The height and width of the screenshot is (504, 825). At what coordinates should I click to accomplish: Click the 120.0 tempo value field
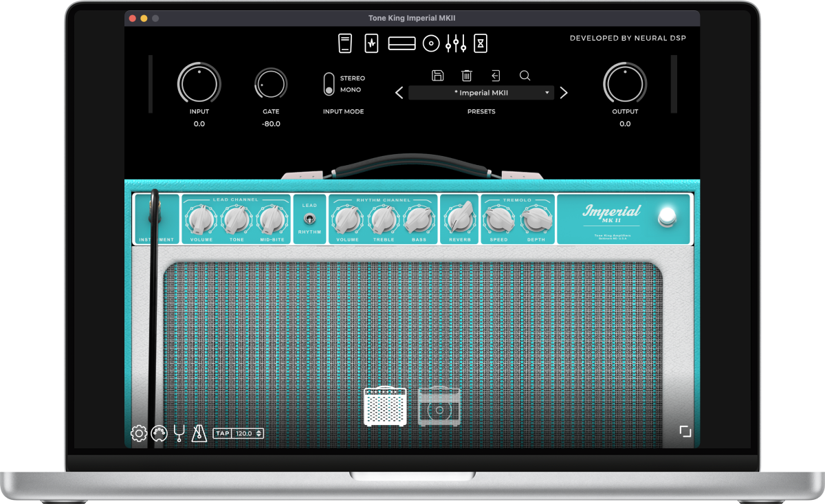(x=243, y=433)
